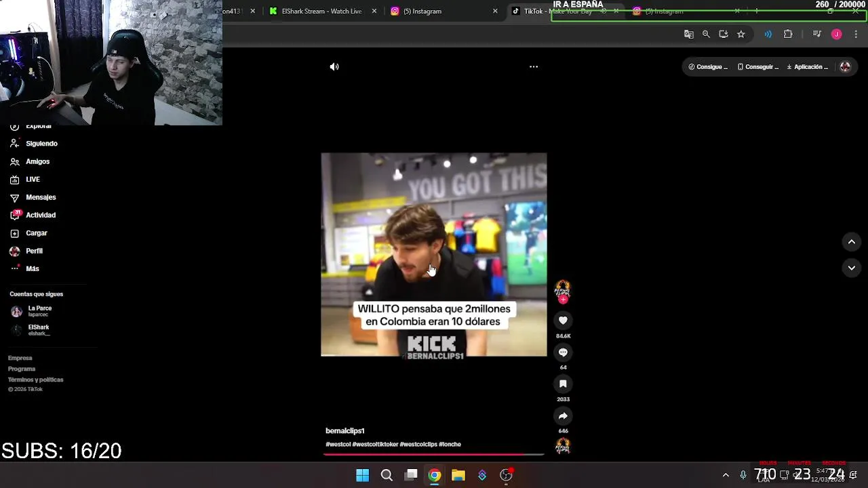Open the spinning sound disc at bottom right
The image size is (868, 488).
pos(563,445)
